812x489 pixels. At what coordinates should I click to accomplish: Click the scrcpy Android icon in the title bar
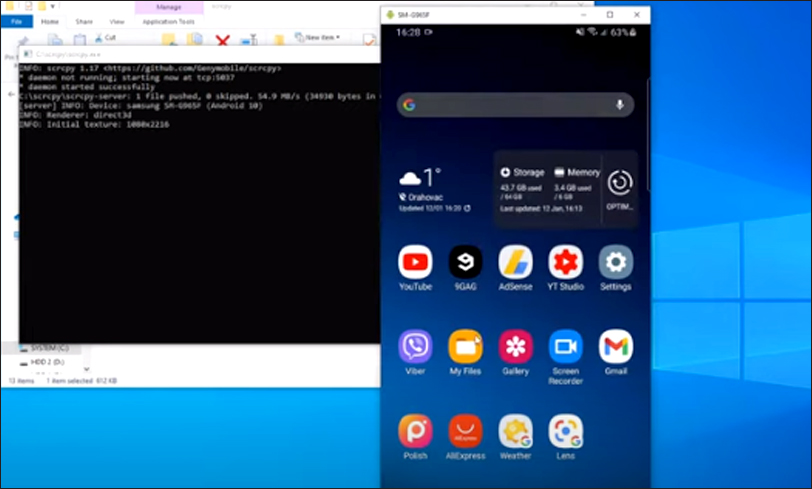390,15
